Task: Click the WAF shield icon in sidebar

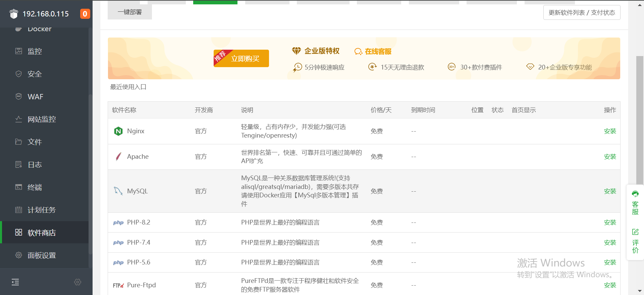Action: point(19,96)
